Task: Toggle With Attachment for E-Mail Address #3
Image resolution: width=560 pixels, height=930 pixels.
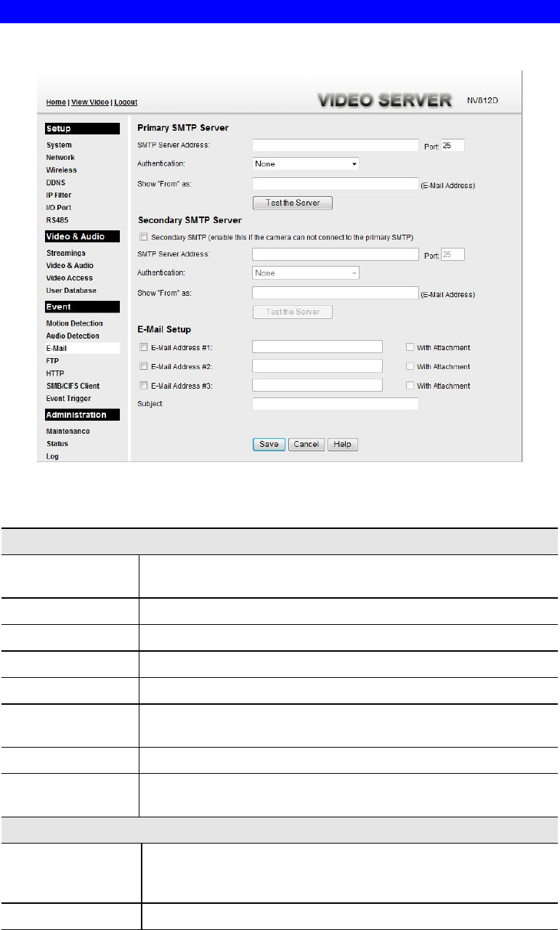Action: pyautogui.click(x=410, y=386)
